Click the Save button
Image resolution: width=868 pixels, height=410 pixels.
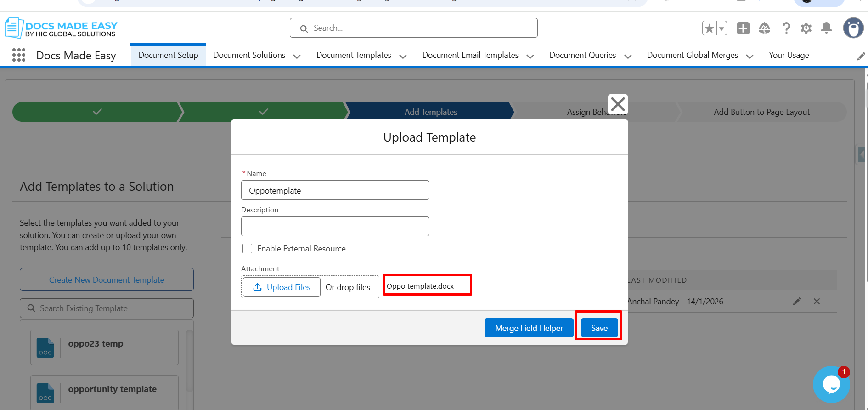(599, 328)
